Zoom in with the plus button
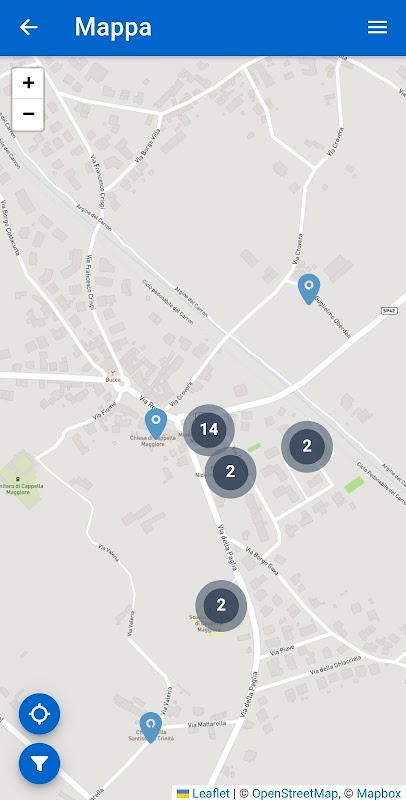Screen dimensions: 406x800 tap(28, 83)
